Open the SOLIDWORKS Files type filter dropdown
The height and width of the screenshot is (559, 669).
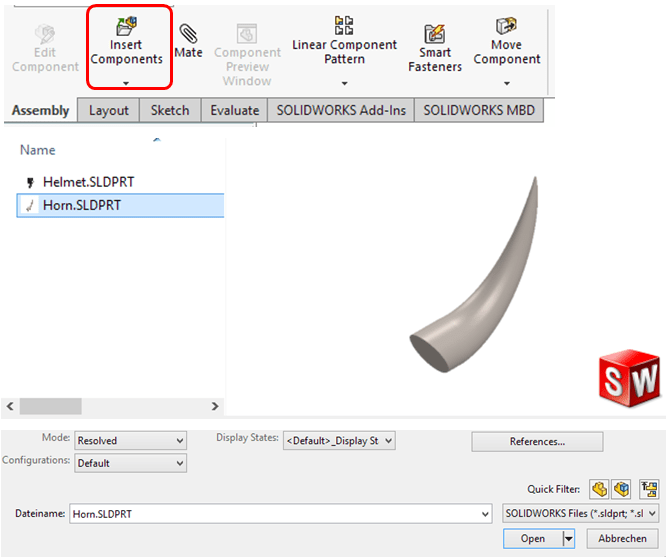579,513
